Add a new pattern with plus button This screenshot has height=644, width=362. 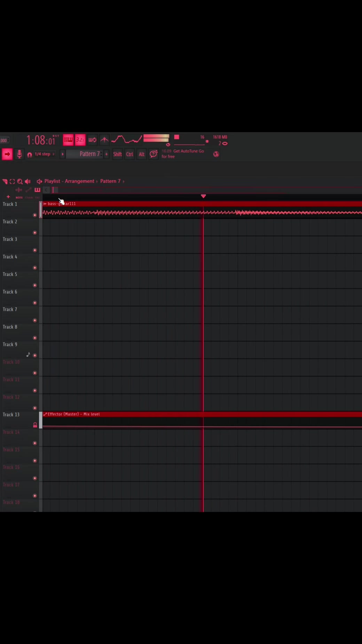(107, 154)
